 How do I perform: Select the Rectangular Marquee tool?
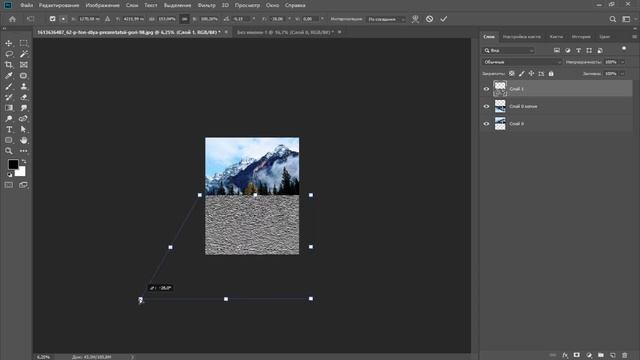coord(24,43)
